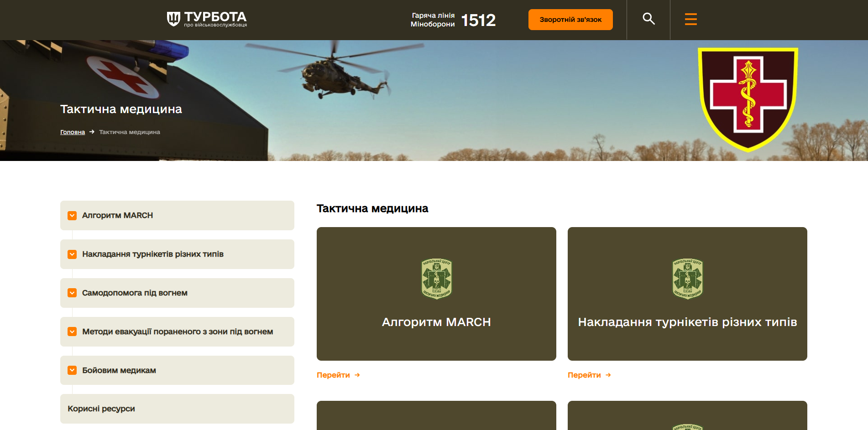Click the arrow beside Перейти under Алгоритм MARCH
The height and width of the screenshot is (430, 868).
click(x=357, y=375)
